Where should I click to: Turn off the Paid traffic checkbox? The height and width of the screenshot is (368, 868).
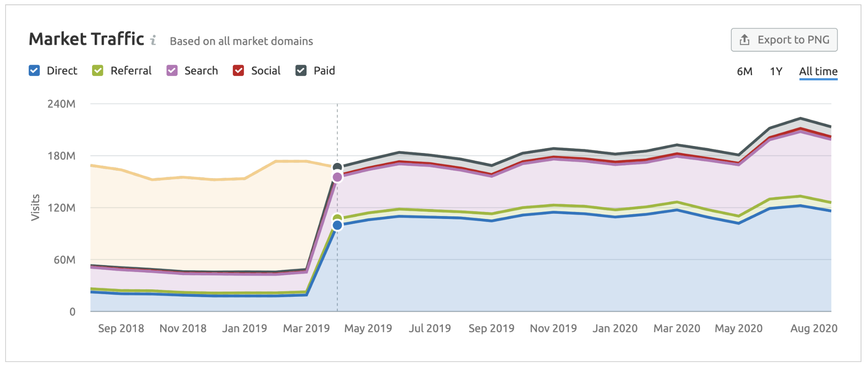(301, 71)
